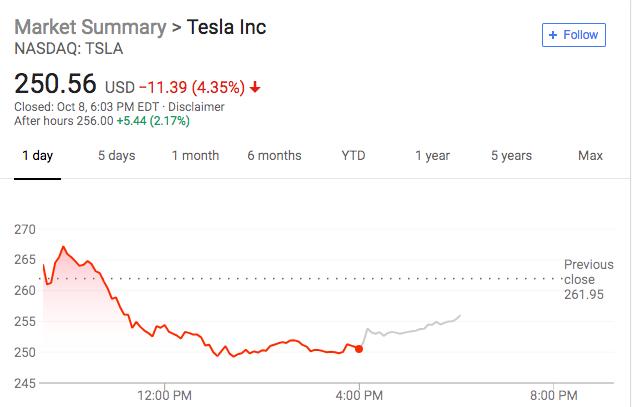Screen dimensions: 632x407
Task: Show the 6 months chart range
Action: [274, 156]
